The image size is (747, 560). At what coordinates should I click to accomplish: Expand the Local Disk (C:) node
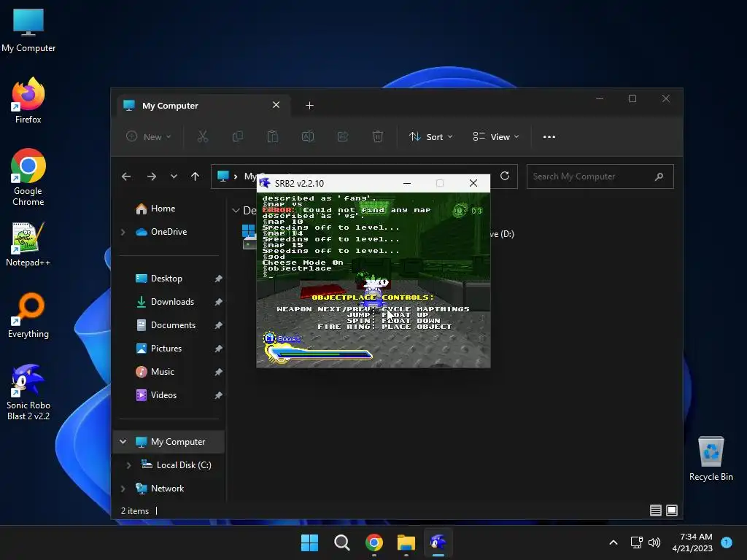[x=128, y=465]
